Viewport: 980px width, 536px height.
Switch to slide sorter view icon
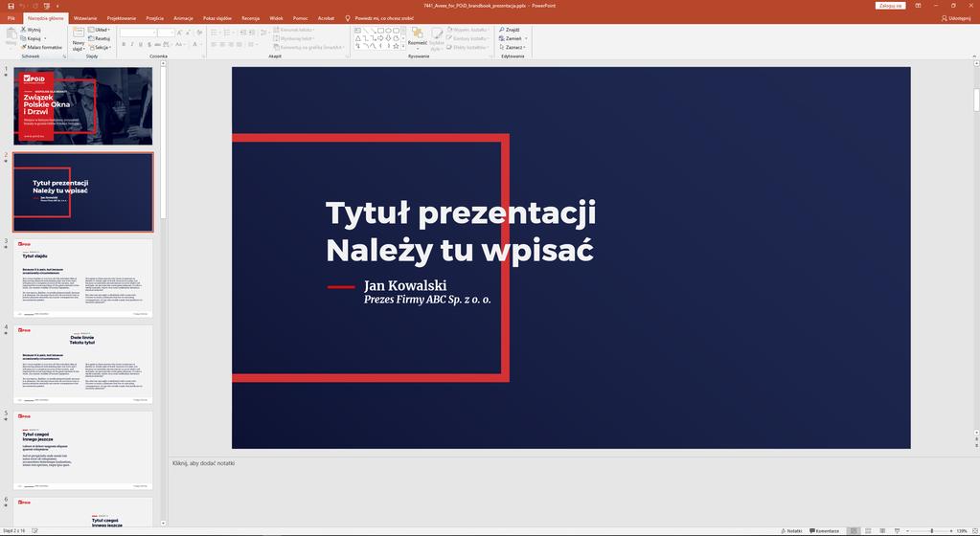tap(867, 531)
